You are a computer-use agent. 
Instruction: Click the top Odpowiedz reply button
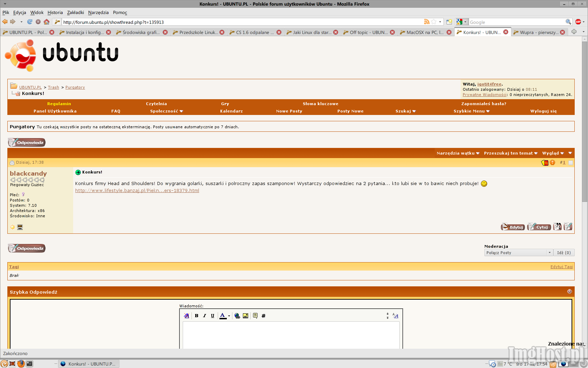click(x=27, y=142)
